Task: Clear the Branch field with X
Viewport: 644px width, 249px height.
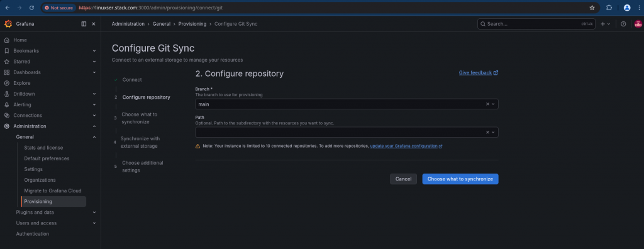Action: (487, 104)
